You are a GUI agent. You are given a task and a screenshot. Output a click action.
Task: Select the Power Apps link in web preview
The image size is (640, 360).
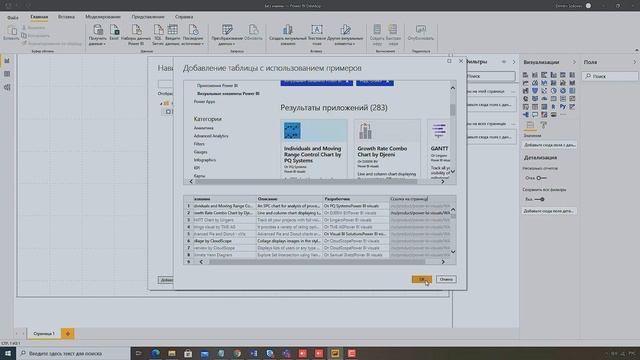(x=204, y=102)
